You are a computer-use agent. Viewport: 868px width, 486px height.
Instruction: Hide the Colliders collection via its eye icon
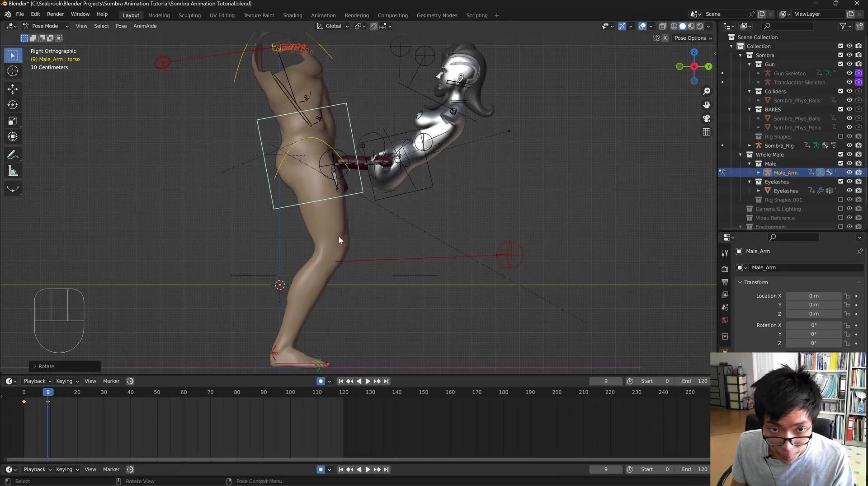click(x=849, y=91)
